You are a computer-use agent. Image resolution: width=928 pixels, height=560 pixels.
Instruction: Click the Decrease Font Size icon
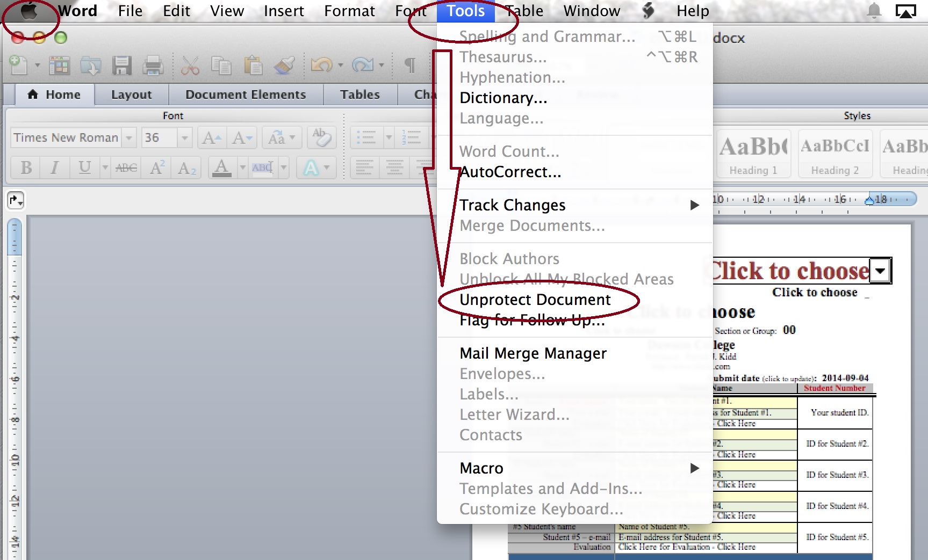point(242,138)
